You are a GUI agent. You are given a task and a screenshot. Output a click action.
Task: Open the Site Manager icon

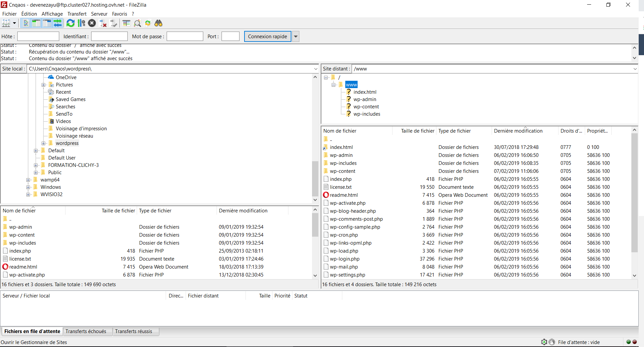click(6, 23)
